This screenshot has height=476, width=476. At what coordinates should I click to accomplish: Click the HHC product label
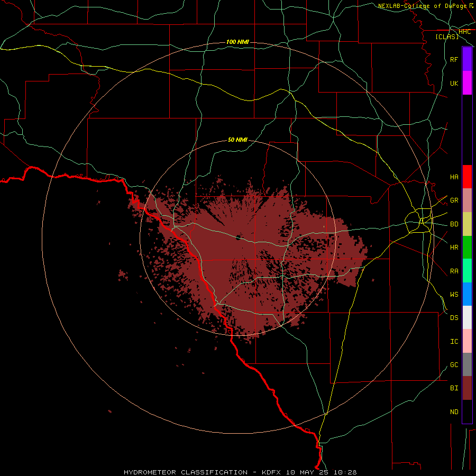tap(465, 32)
